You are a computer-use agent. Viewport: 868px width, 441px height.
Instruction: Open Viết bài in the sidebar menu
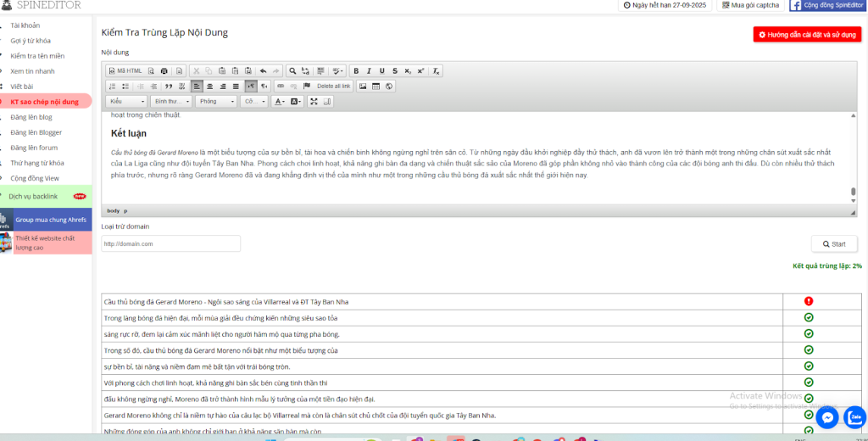click(x=22, y=87)
